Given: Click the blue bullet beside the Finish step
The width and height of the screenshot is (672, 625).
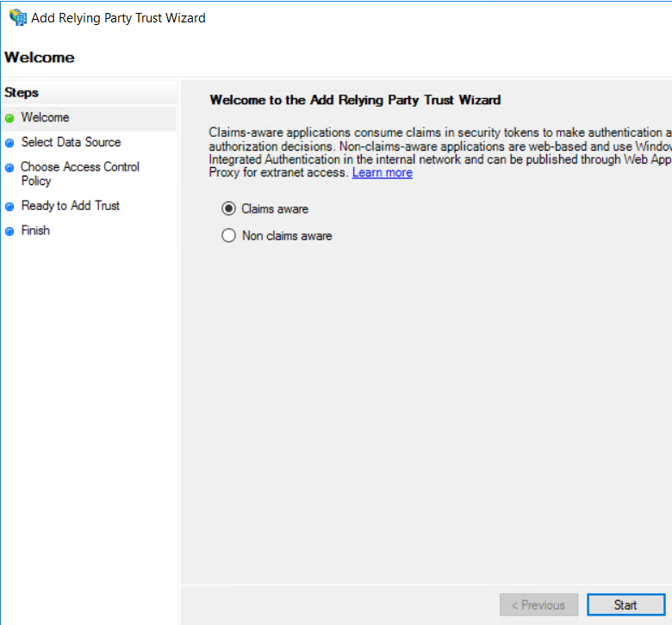Looking at the screenshot, I should point(9,232).
